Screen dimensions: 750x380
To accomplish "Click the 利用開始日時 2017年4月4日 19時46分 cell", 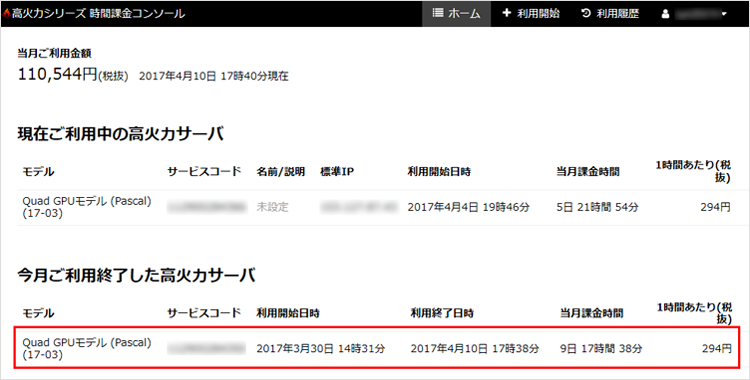I will [x=468, y=207].
